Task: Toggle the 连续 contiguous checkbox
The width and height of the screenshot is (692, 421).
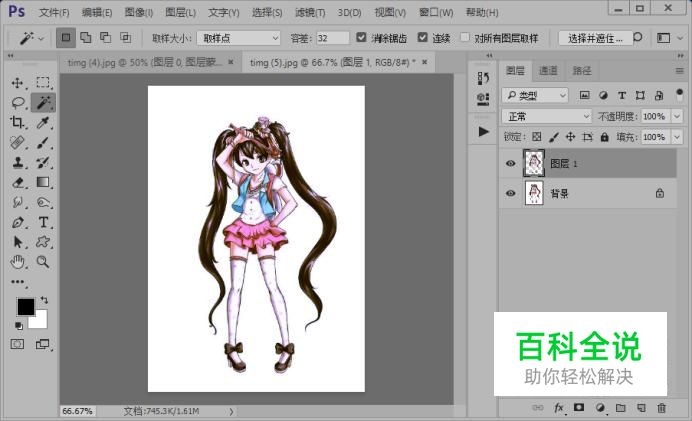Action: [x=422, y=38]
